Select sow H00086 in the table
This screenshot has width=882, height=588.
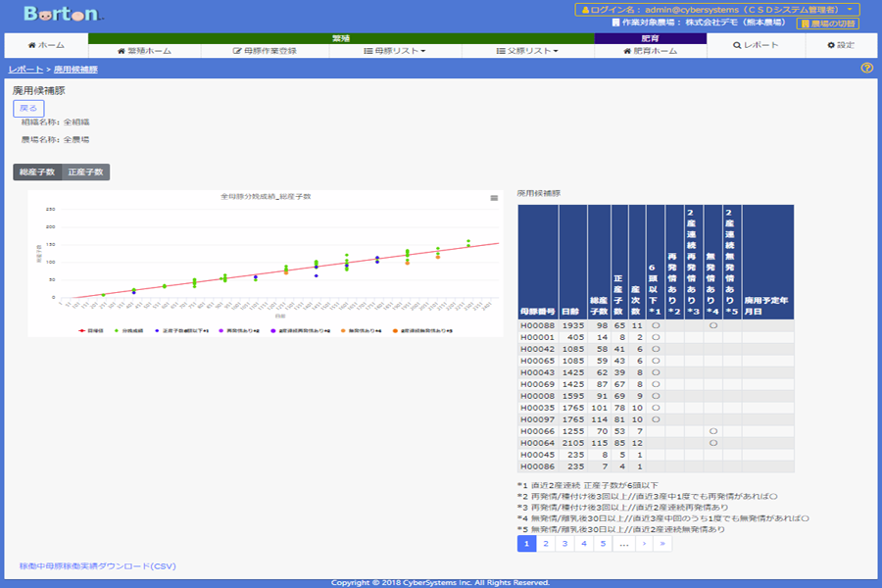(537, 466)
